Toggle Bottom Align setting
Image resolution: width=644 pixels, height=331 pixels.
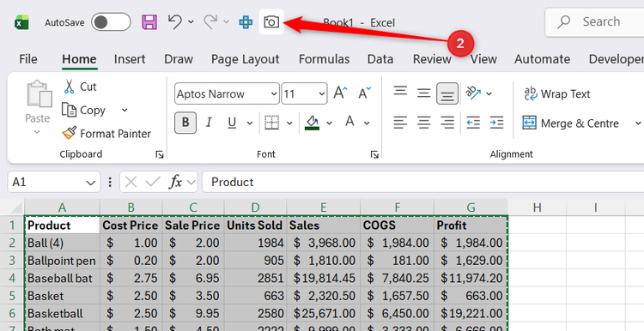pyautogui.click(x=447, y=93)
